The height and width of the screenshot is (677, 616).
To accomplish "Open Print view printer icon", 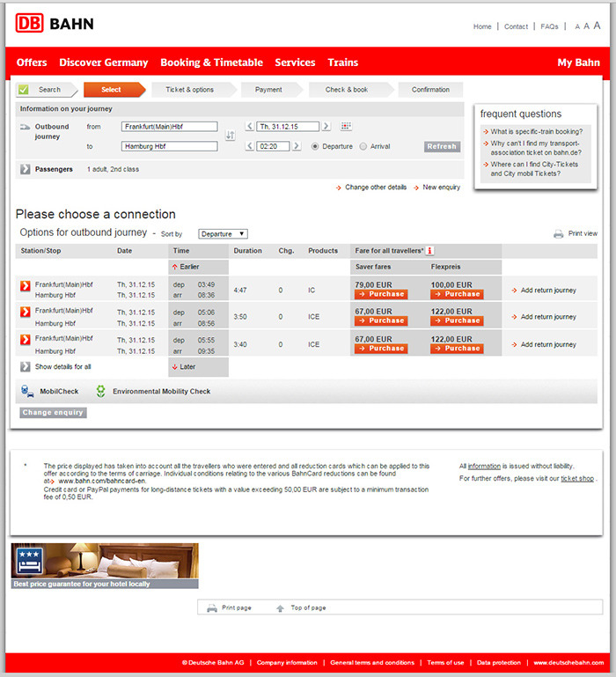I will pos(558,233).
